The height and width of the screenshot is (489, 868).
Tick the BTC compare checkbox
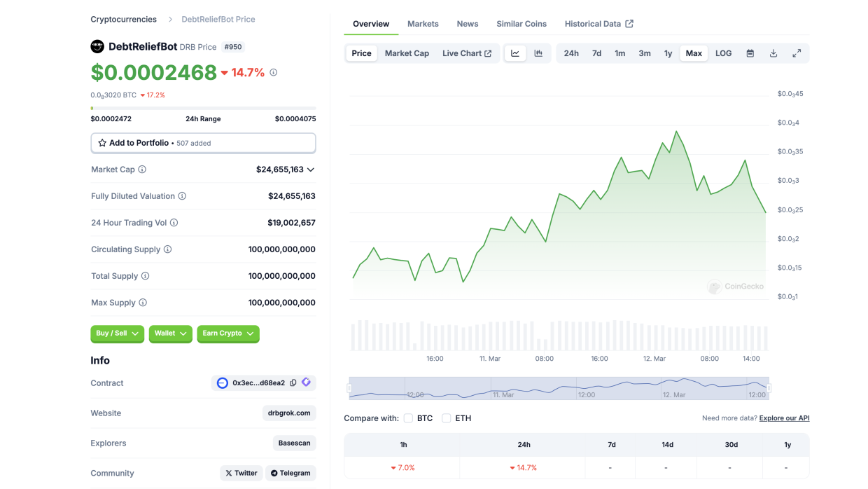pos(408,418)
